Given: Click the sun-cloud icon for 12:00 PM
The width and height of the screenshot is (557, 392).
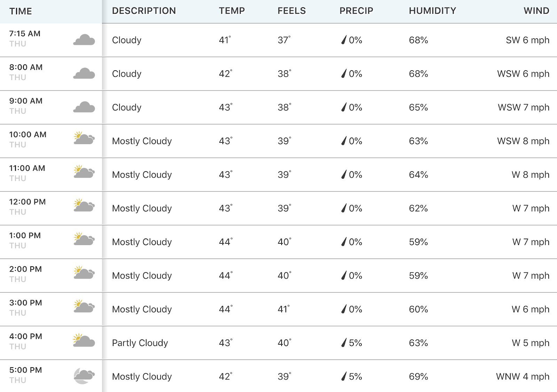Looking at the screenshot, I should coord(84,205).
